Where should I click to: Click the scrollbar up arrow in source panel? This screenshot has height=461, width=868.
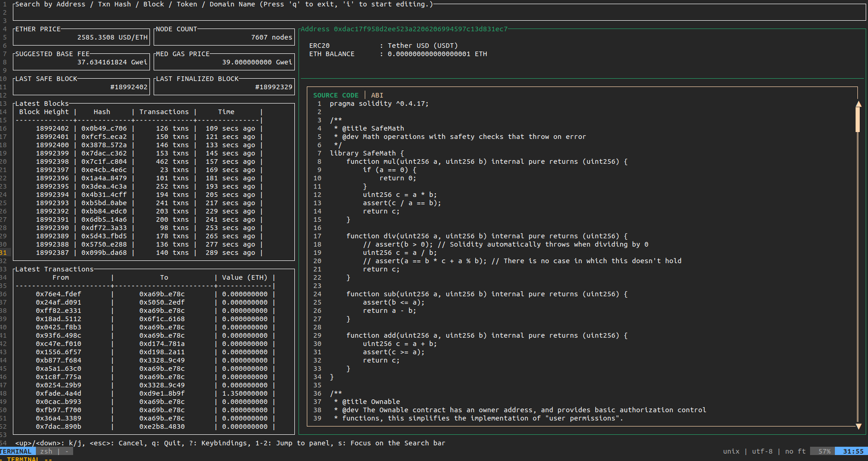click(858, 104)
